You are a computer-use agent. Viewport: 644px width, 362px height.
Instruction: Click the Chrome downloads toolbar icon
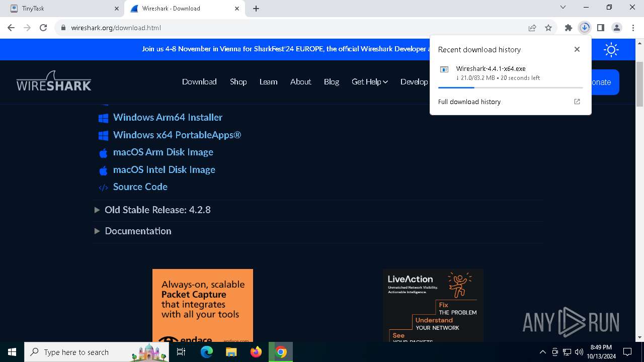[584, 28]
